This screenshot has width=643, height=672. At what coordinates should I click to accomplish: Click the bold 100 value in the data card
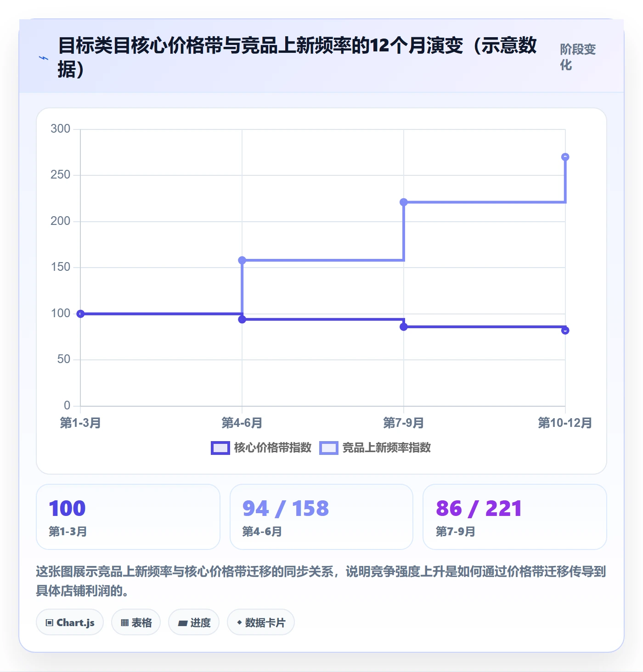coord(67,509)
